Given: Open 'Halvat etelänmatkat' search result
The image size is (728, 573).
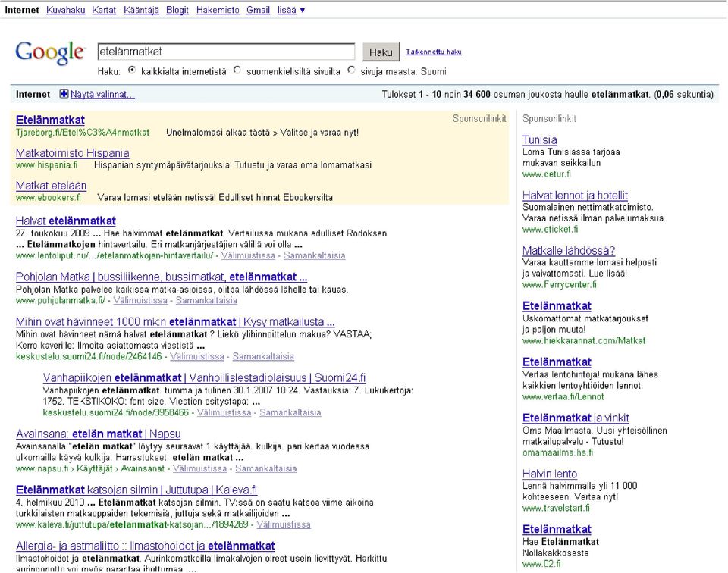Looking at the screenshot, I should 66,221.
